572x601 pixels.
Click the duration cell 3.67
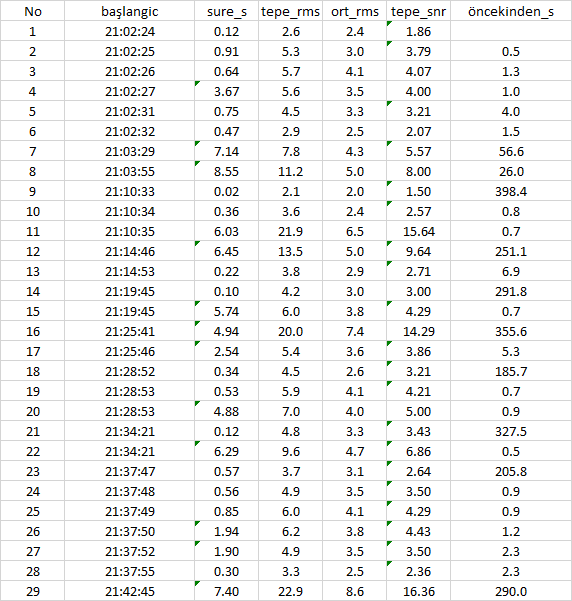point(227,91)
